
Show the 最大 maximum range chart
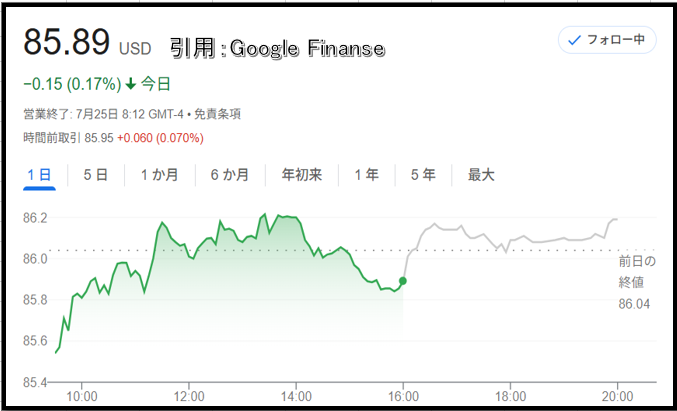click(481, 175)
